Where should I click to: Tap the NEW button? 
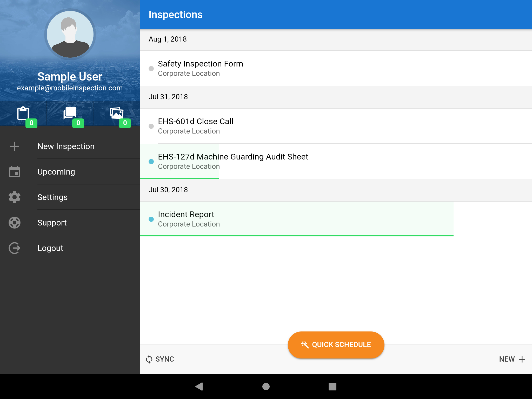512,359
